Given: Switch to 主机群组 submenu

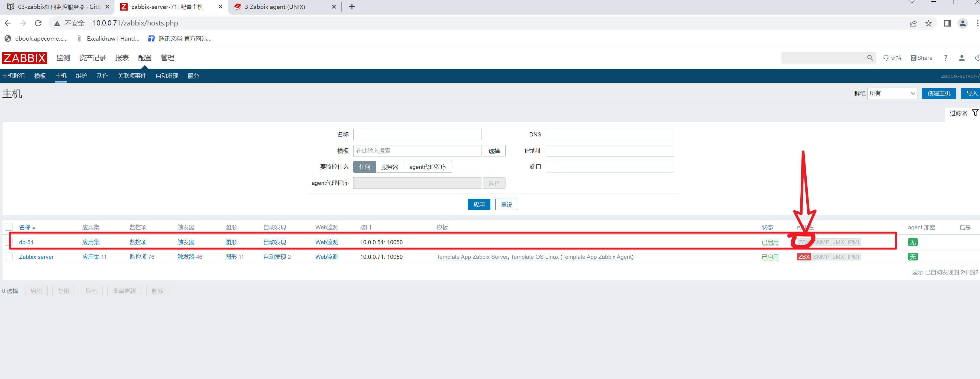Looking at the screenshot, I should point(13,76).
